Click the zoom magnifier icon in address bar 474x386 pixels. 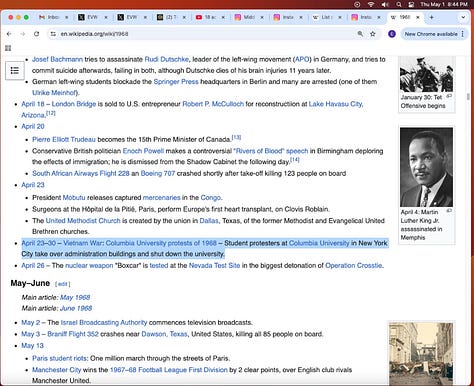pyautogui.click(x=360, y=34)
